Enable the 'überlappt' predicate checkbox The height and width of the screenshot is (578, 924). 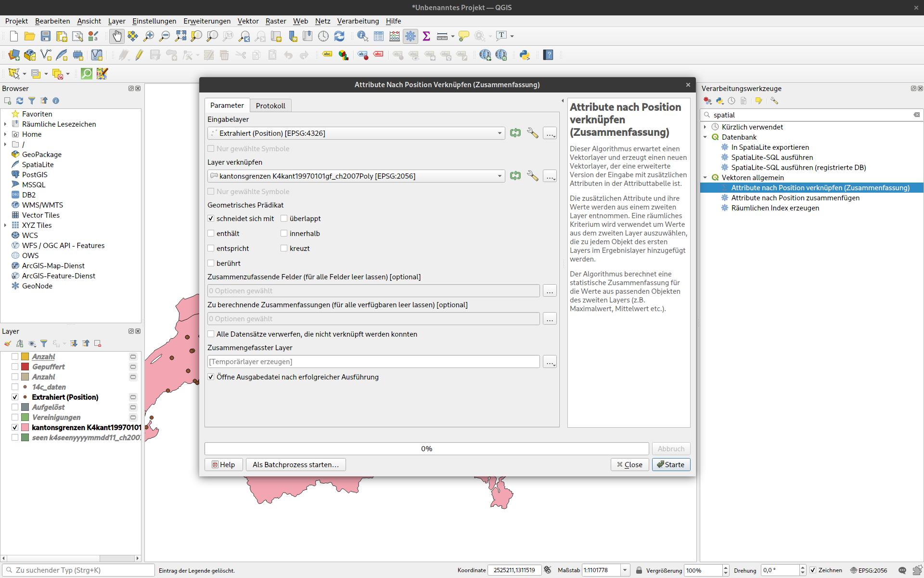[284, 219]
